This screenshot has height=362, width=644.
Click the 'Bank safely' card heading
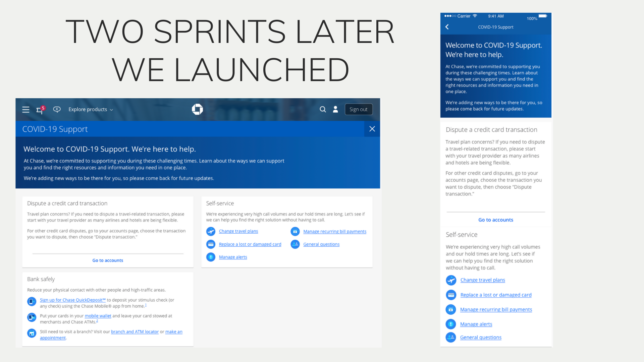[41, 279]
